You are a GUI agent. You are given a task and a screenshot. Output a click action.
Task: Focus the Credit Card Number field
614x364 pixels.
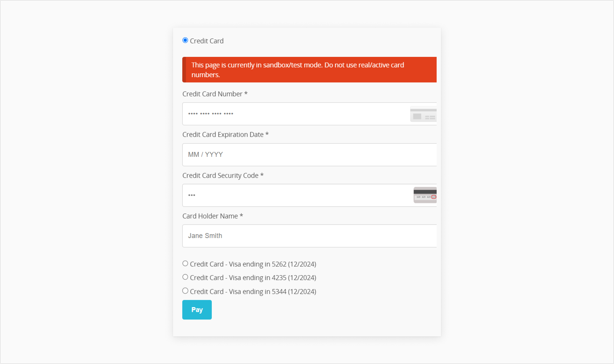(x=309, y=114)
